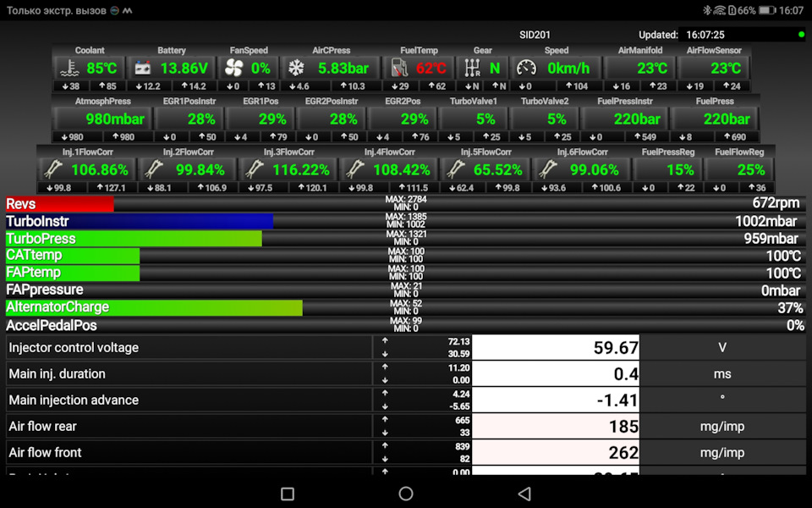Tap the FAPpressure label
The image size is (812, 508).
(45, 290)
